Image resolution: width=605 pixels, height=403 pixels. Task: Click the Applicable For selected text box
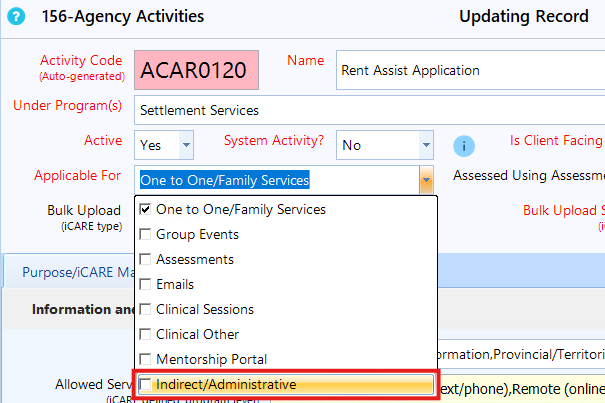[x=277, y=180]
